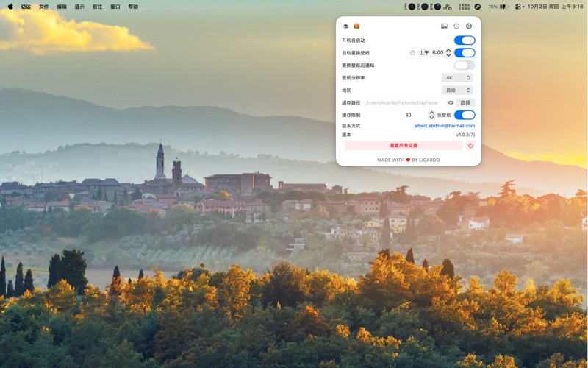588x368 pixels.
Task: Open the 访达 menu
Action: point(26,7)
